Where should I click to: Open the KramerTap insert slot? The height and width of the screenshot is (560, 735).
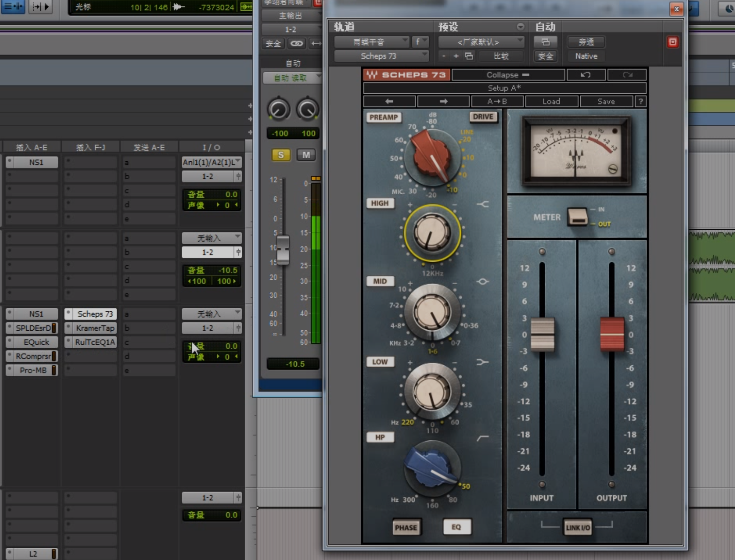point(94,328)
